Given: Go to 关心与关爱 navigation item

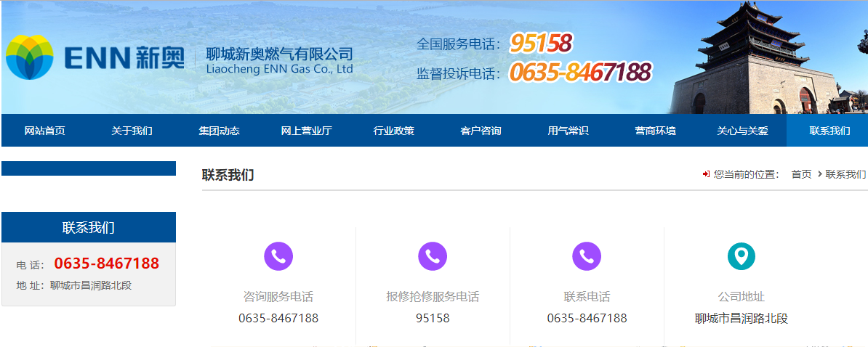Looking at the screenshot, I should coord(743,131).
